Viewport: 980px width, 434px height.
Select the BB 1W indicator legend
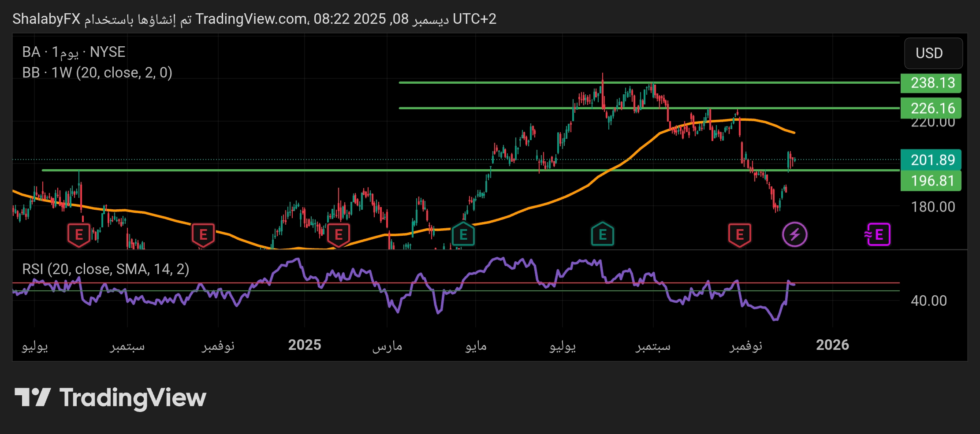coord(97,72)
